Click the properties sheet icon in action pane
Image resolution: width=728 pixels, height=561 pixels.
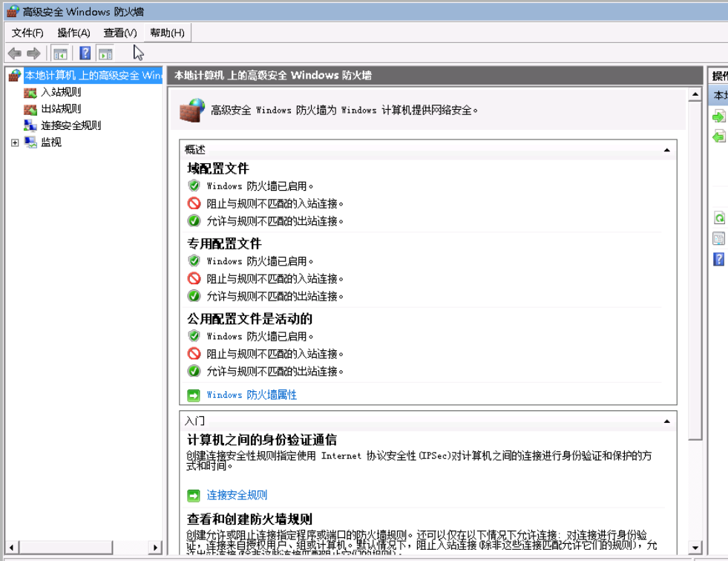pyautogui.click(x=718, y=239)
